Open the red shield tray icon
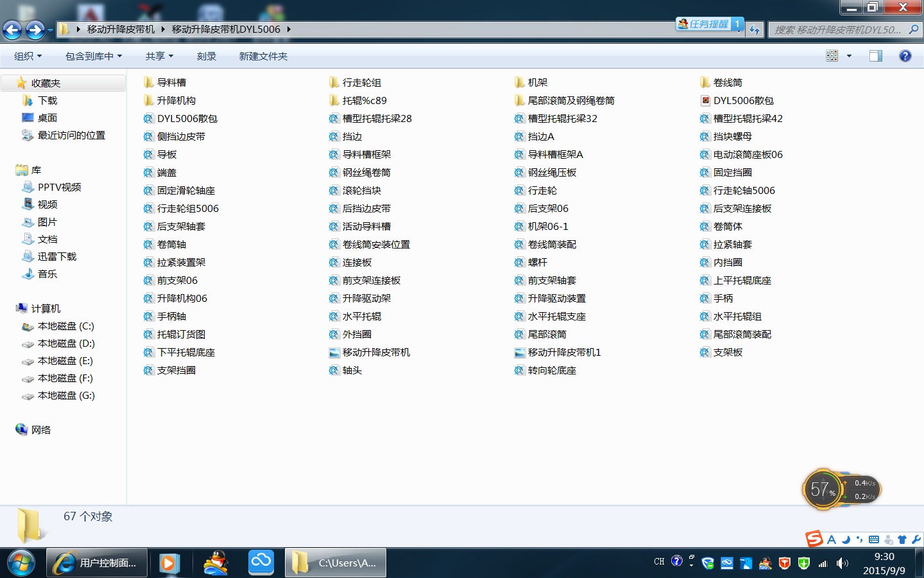This screenshot has width=924, height=578. [x=784, y=563]
